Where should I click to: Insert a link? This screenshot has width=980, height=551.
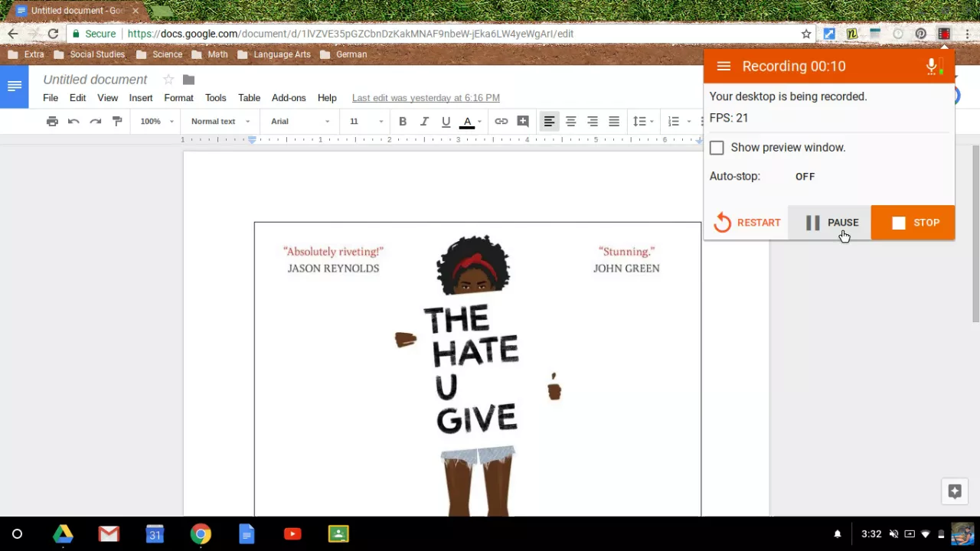click(x=501, y=121)
